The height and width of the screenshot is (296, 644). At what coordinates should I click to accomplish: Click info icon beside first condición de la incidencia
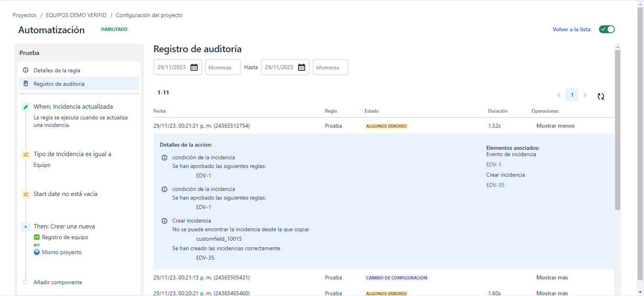(164, 158)
